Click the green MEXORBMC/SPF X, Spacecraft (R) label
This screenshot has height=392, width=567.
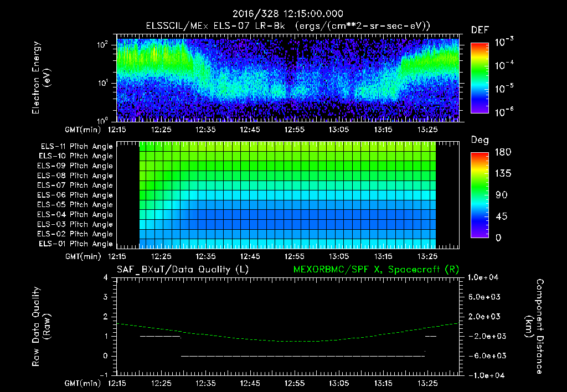376,270
